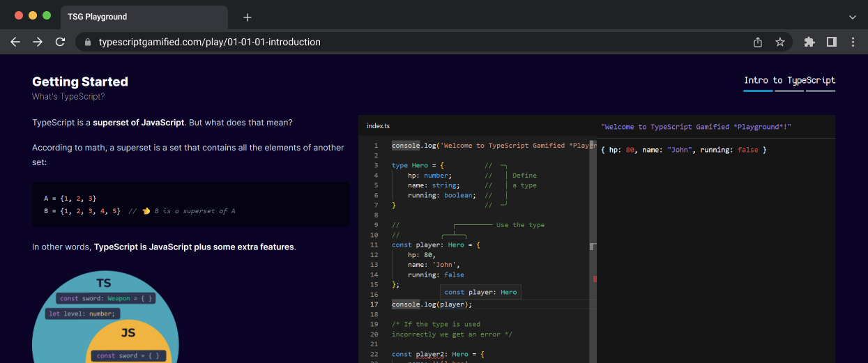
Task: Click the "{ hp: 80, name: "John"" console output
Action: tap(683, 150)
